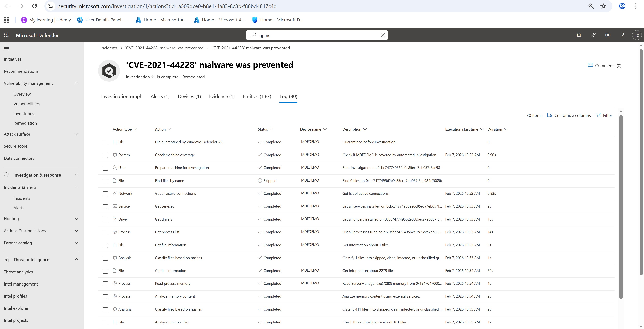Click the help question mark icon

[622, 35]
